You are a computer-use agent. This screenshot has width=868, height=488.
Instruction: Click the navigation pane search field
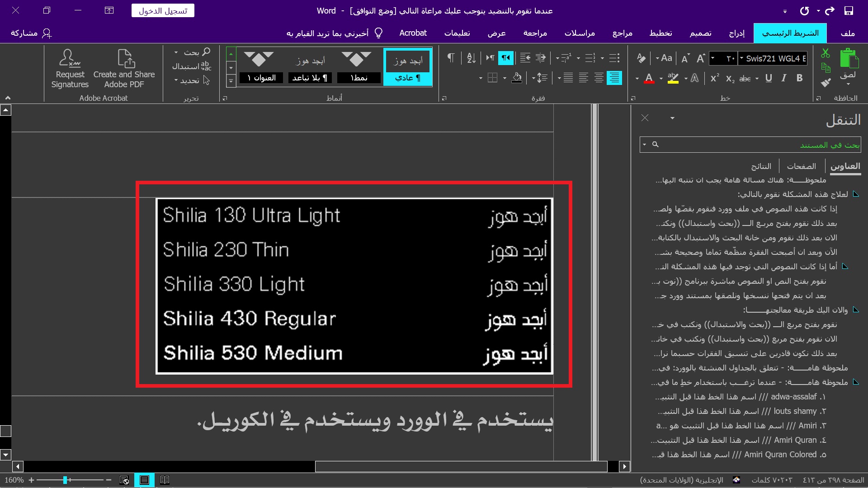(x=759, y=145)
